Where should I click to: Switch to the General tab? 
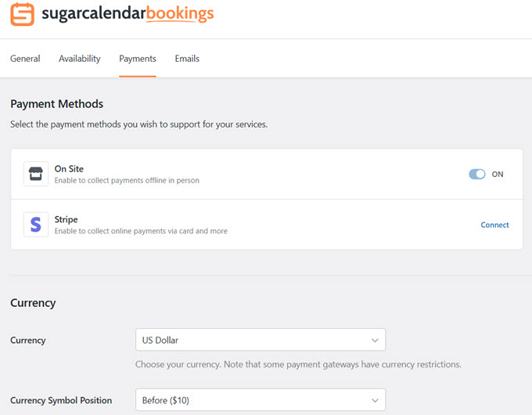(x=25, y=59)
